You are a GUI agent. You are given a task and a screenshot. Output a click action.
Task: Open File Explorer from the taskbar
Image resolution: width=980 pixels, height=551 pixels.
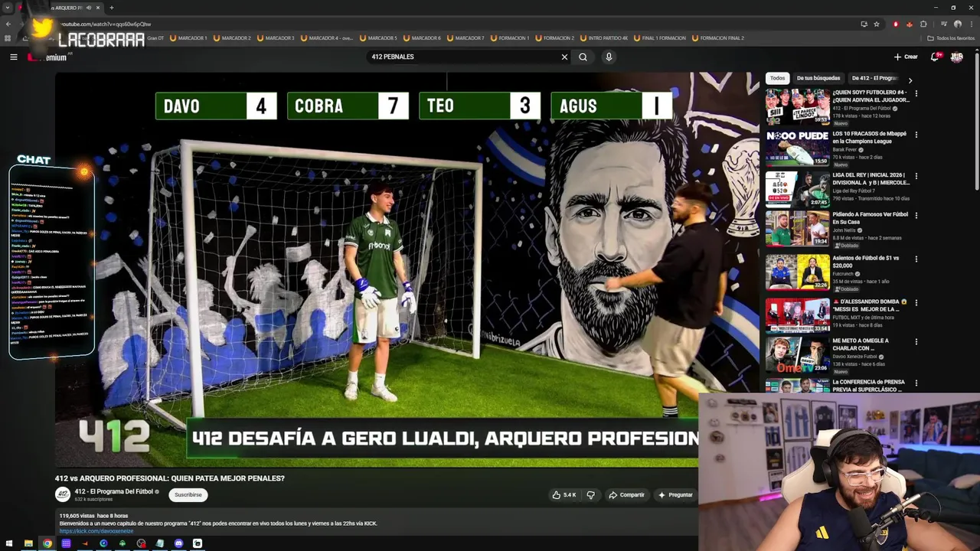coord(28,543)
